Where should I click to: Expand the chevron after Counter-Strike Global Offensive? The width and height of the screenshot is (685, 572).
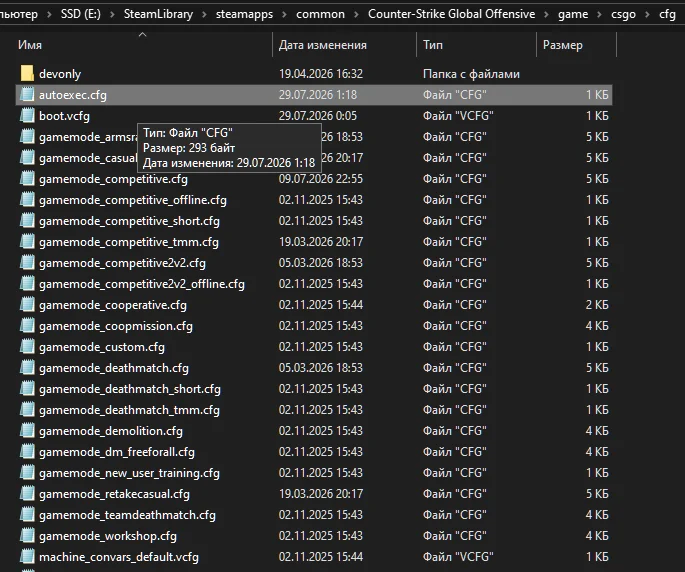[546, 14]
